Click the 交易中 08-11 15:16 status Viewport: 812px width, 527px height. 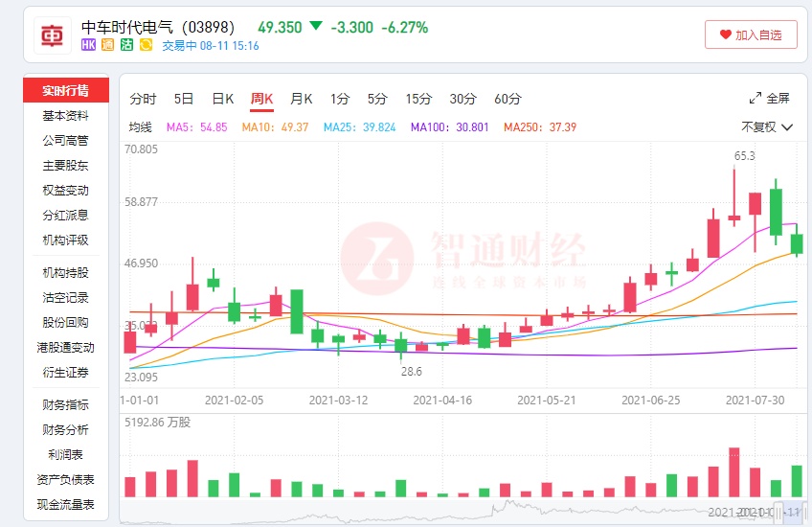coord(211,46)
